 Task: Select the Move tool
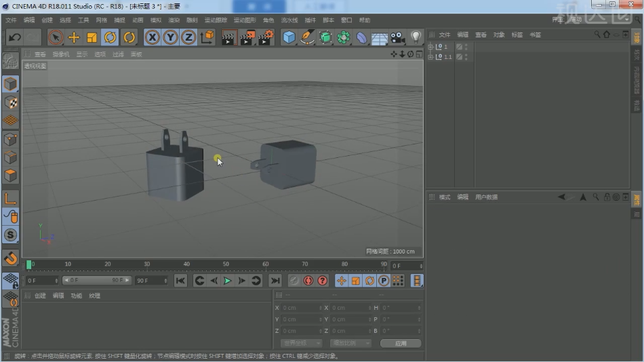74,37
